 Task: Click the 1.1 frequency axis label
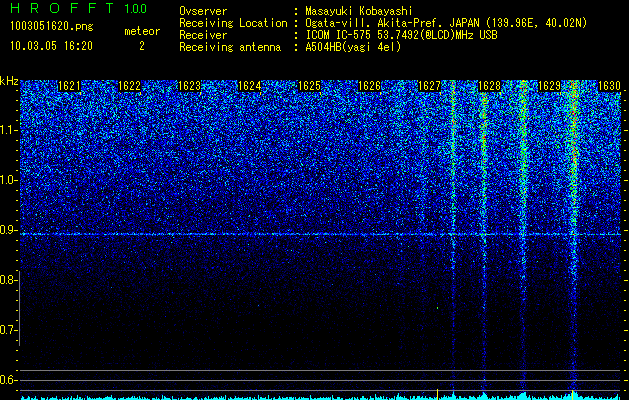tap(9, 130)
